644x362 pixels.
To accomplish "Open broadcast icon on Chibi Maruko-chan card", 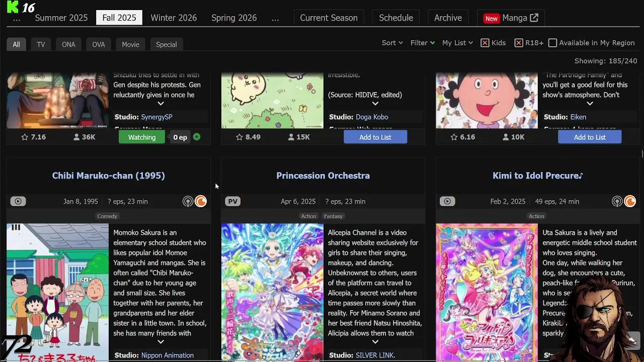I will 188,202.
